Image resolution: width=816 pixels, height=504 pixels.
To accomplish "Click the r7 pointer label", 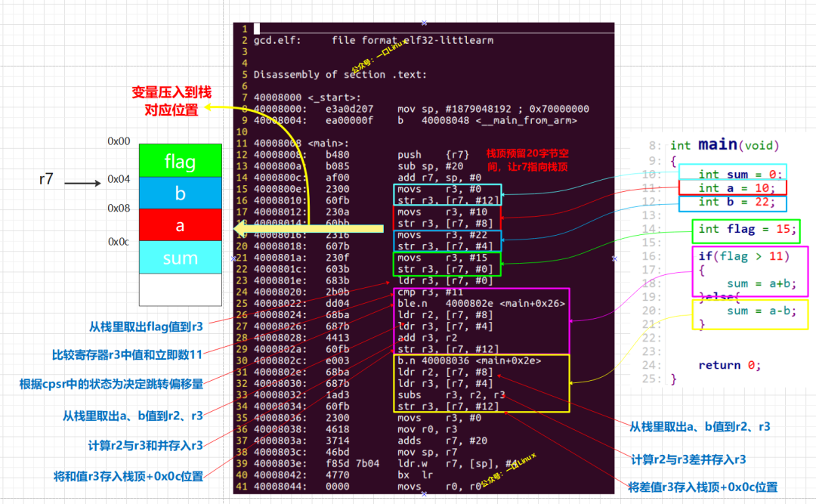I will click(46, 179).
